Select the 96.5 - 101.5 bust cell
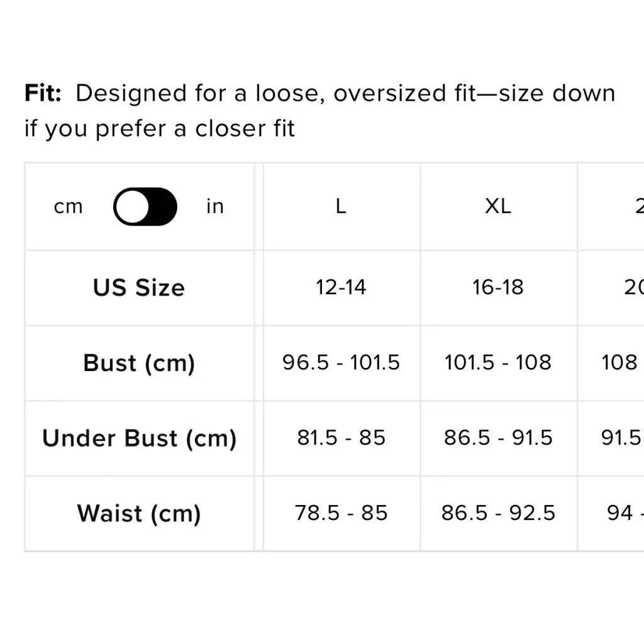The image size is (644, 644). (341, 363)
